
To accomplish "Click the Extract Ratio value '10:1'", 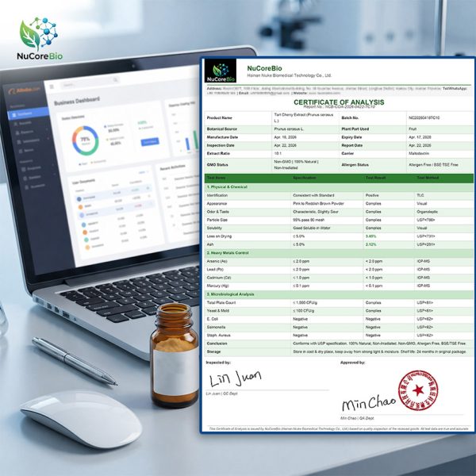I will tap(278, 154).
